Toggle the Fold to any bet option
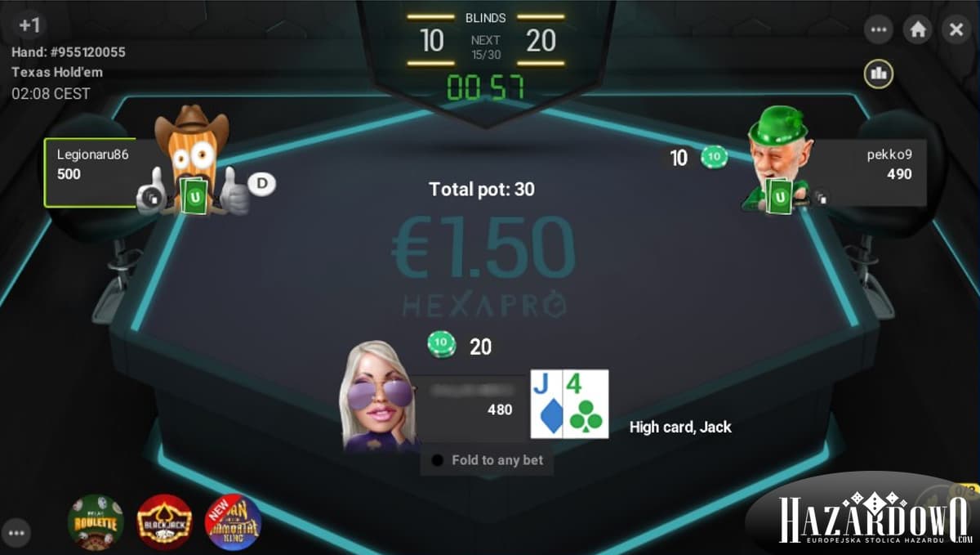Screen dimensions: 980x555 (488, 460)
